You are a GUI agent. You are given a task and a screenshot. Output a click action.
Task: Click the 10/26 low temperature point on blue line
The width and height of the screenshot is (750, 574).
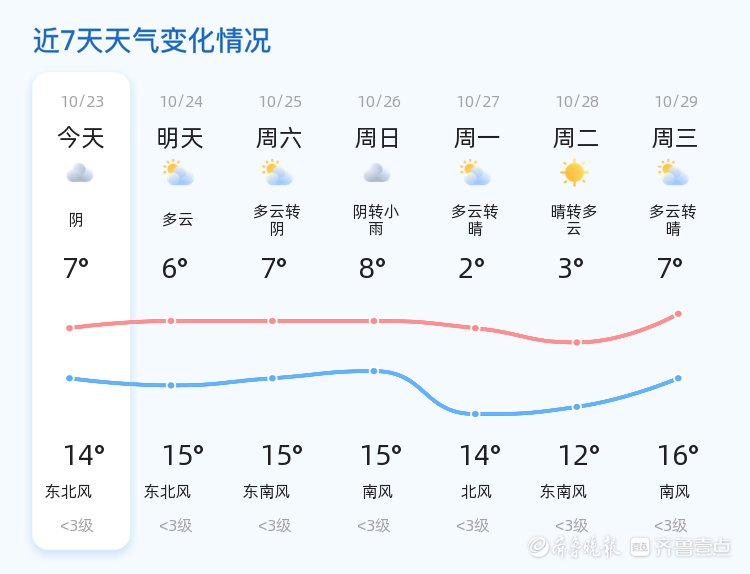click(374, 371)
